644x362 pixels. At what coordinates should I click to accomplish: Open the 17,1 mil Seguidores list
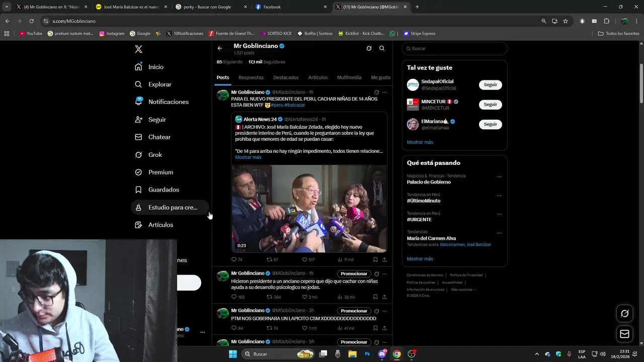click(267, 62)
